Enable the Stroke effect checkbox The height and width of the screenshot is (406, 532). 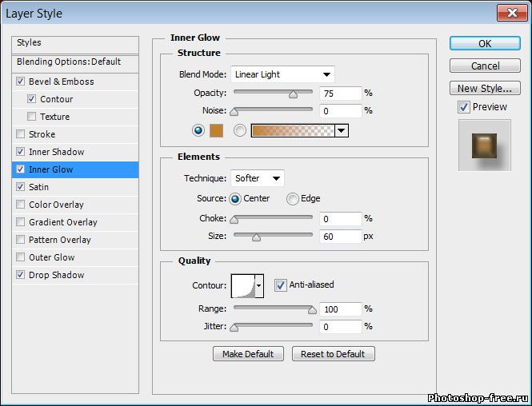[20, 134]
